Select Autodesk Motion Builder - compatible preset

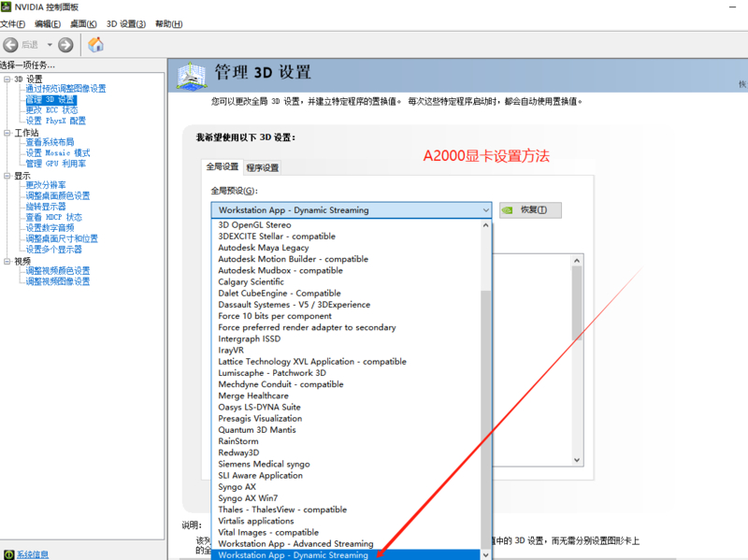click(346, 259)
